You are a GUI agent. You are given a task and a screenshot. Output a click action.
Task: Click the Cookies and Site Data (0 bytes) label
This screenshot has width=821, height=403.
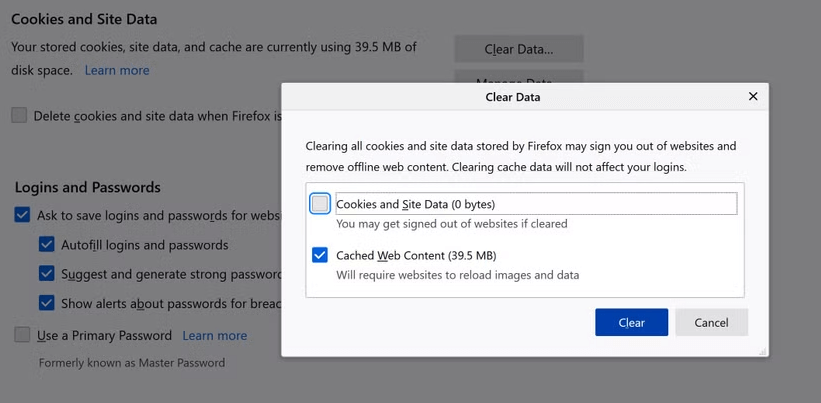click(x=415, y=204)
